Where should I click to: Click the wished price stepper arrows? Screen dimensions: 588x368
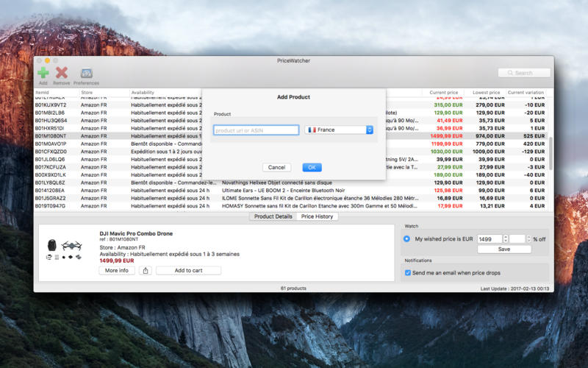506,238
